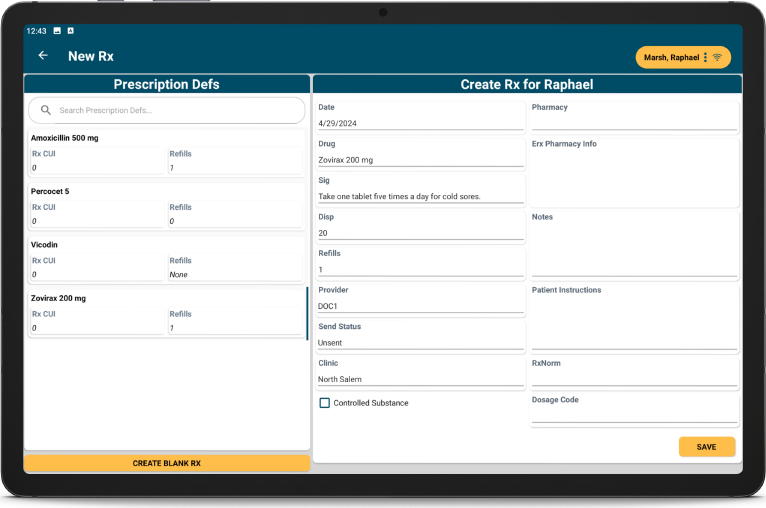The width and height of the screenshot is (766, 508).
Task: Focus the Search Prescription Defs field
Action: pos(167,110)
